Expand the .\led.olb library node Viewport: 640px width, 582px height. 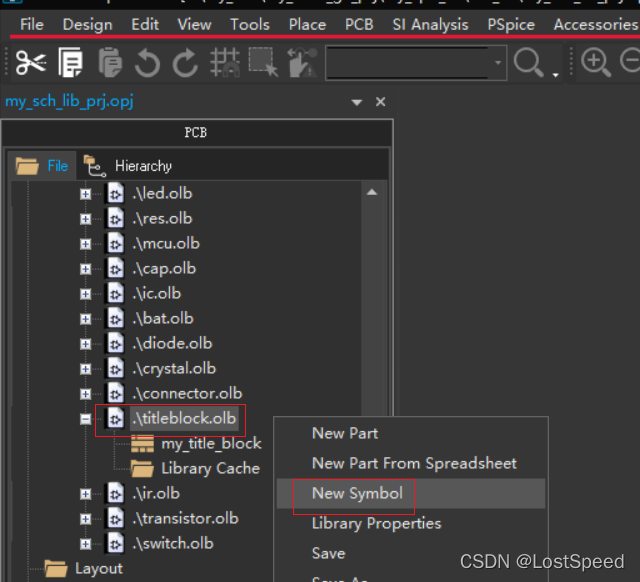(x=86, y=193)
